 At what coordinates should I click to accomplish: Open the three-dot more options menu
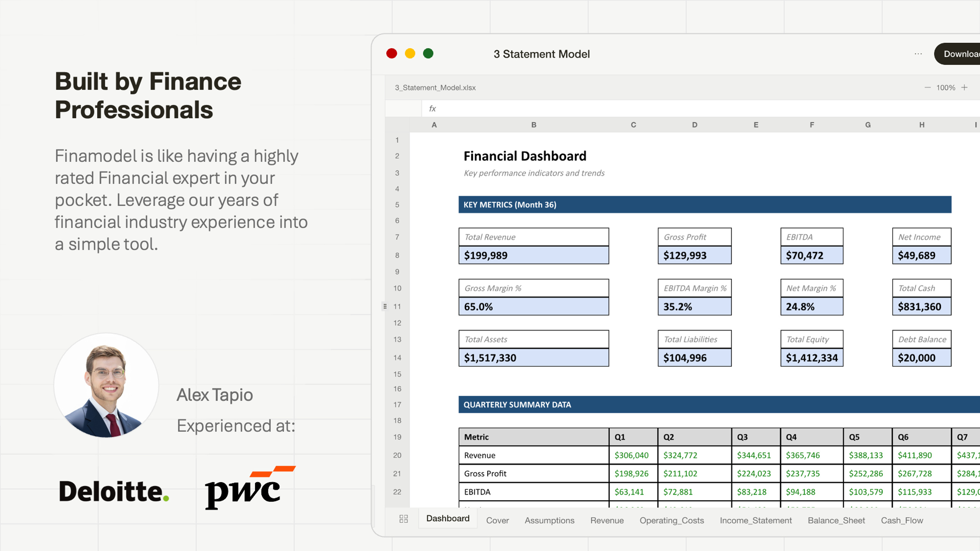[x=918, y=54]
